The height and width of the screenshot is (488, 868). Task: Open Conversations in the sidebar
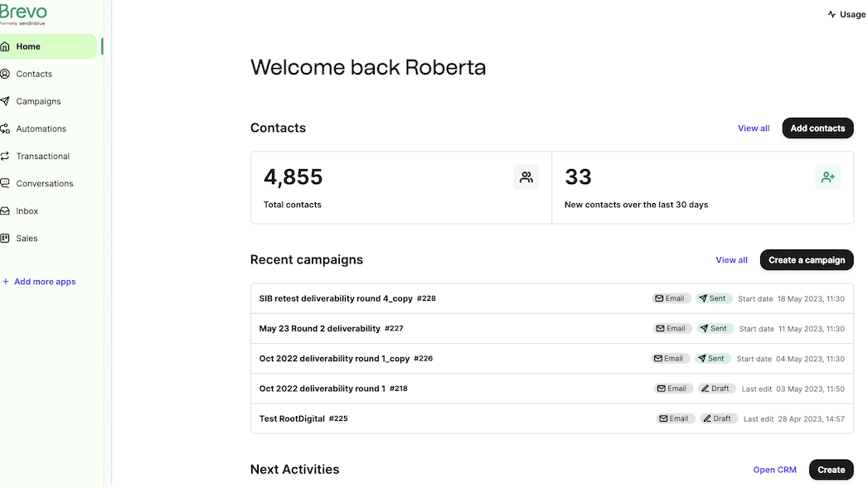(44, 183)
